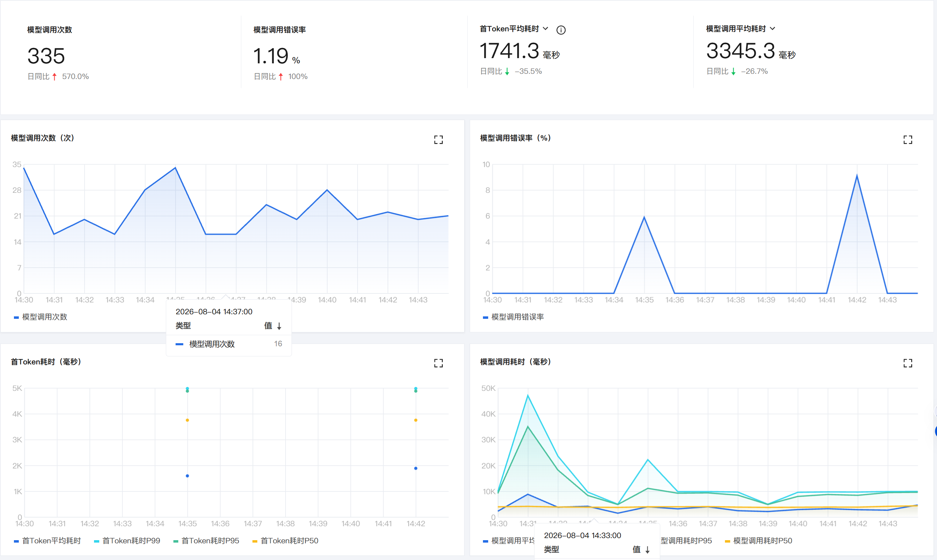Click the orange P50 data point at 14:42
This screenshot has height=560, width=937.
(416, 420)
